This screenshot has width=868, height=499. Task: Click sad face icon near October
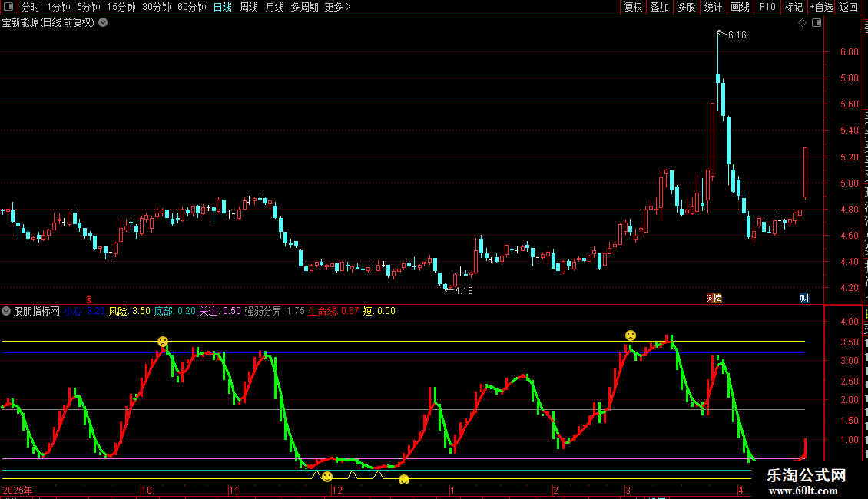tap(163, 342)
